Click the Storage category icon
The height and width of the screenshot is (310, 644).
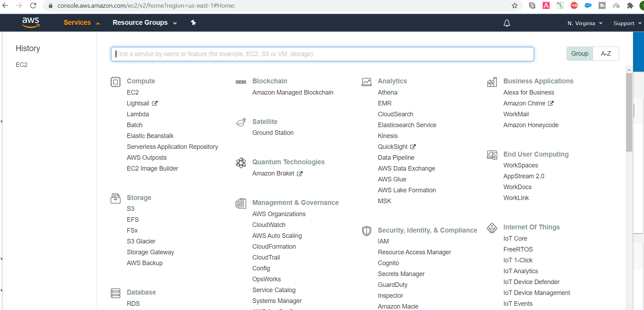tap(116, 198)
